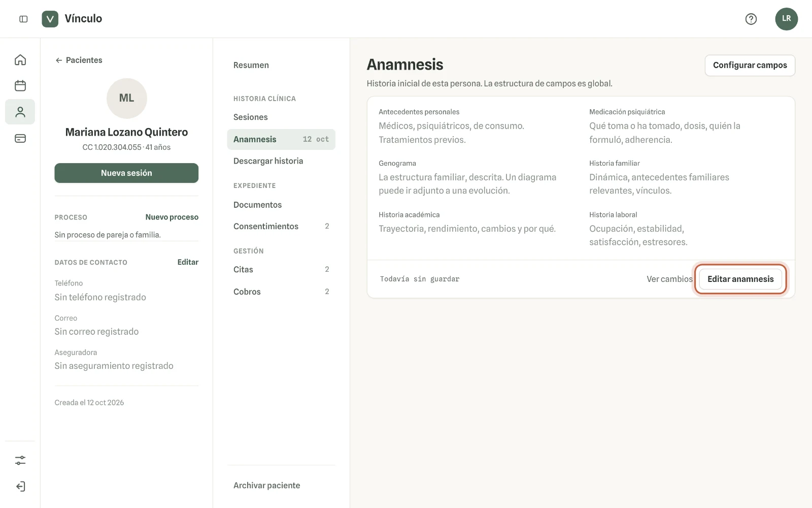Click the 'Creada el 12 oct 2026' text
The height and width of the screenshot is (508, 812).
[89, 402]
